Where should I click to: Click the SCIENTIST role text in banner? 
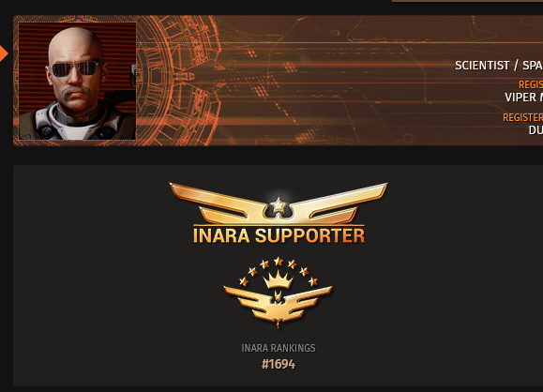tap(482, 66)
